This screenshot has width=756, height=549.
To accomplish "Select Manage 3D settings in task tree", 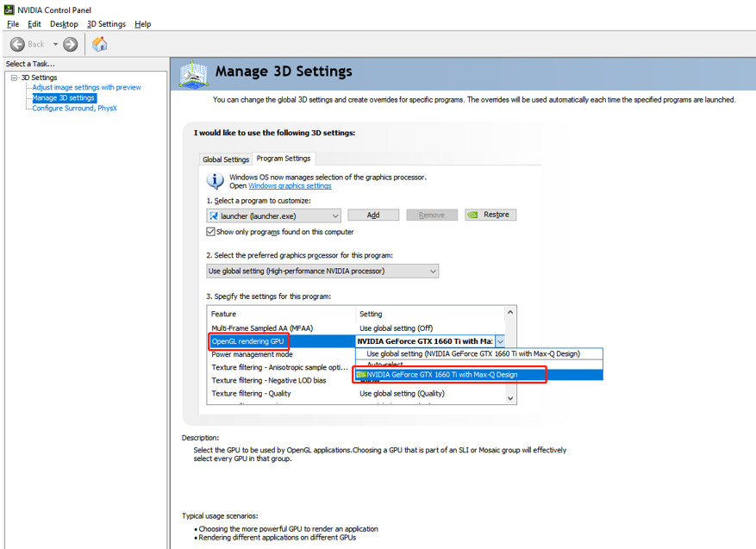I will [x=64, y=98].
